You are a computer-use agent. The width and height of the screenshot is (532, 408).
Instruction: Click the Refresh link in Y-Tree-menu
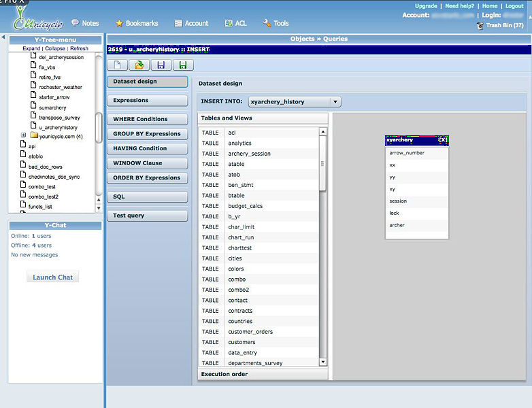pos(79,48)
